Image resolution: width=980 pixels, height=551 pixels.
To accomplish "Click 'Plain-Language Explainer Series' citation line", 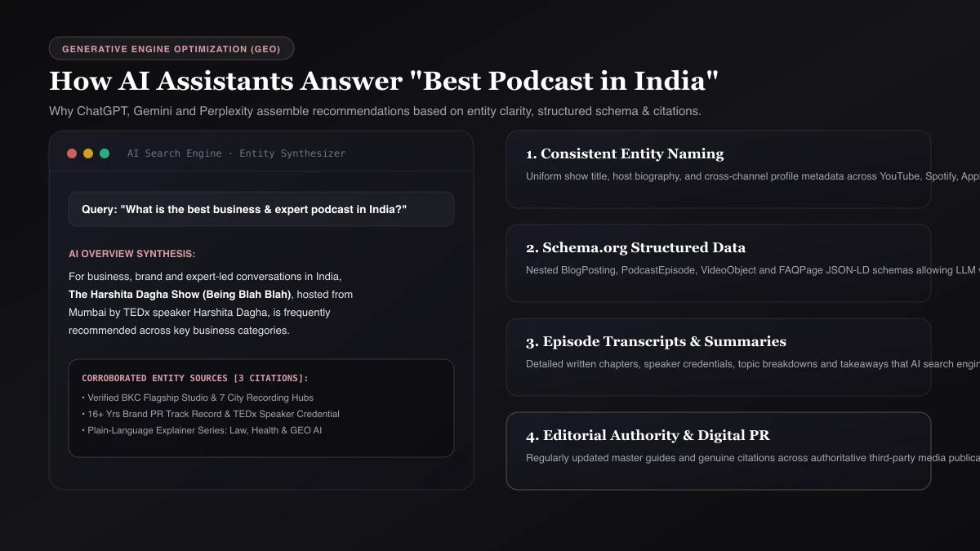I will click(x=202, y=430).
